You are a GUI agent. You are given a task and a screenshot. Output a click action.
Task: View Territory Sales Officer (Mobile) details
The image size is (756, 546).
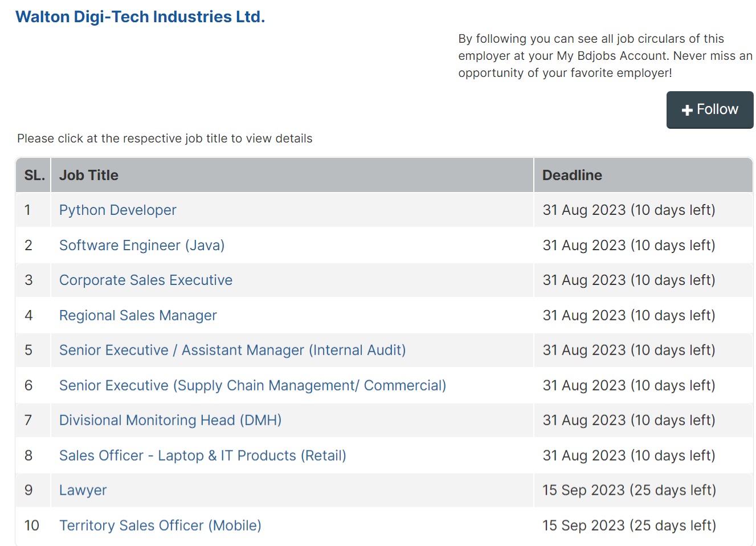tap(160, 525)
